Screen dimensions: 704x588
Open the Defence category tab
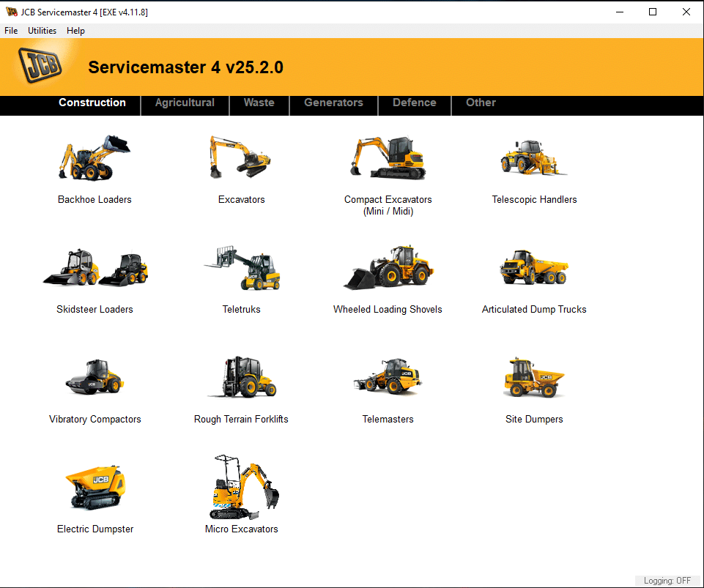(x=414, y=103)
